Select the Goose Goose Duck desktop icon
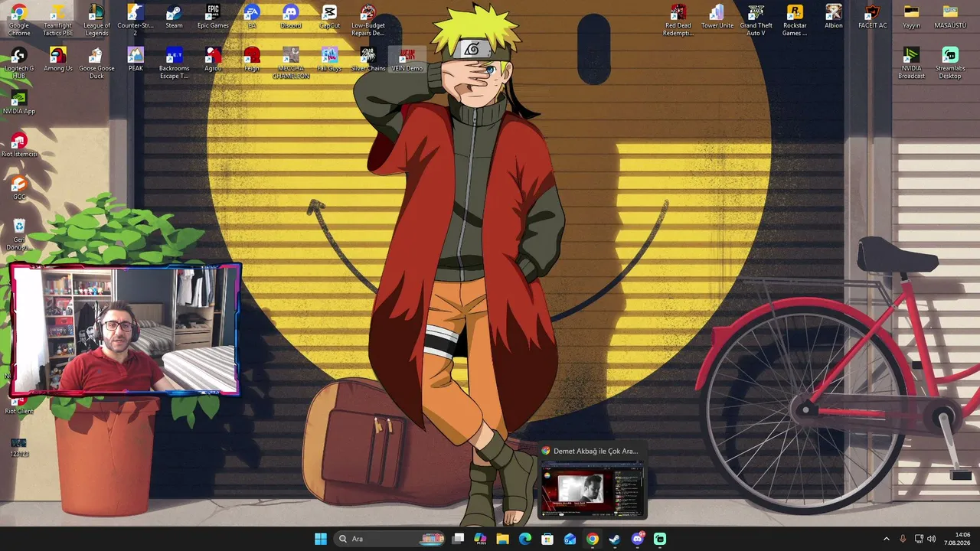The width and height of the screenshot is (980, 551). point(96,63)
